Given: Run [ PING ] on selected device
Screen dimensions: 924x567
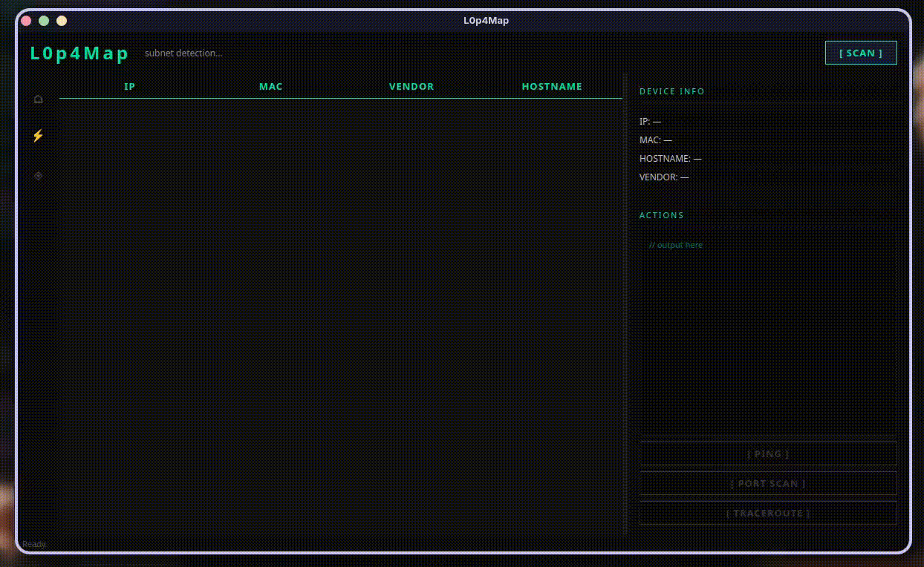Looking at the screenshot, I should tap(768, 453).
